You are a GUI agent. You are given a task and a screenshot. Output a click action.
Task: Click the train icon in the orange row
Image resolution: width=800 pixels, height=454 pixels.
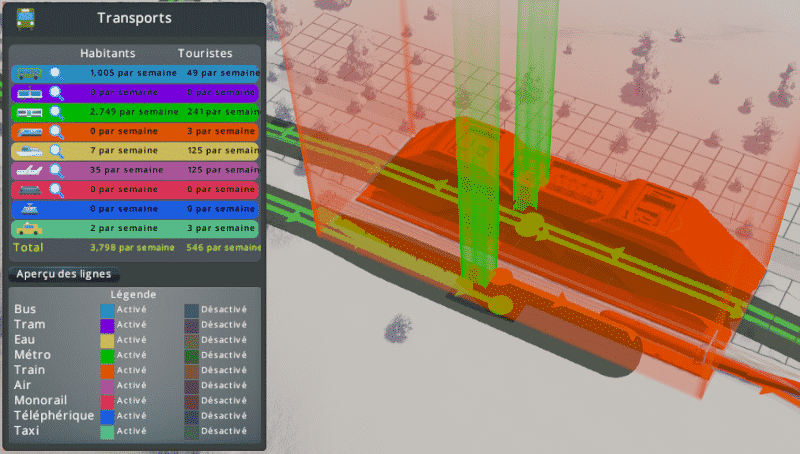pos(29,131)
